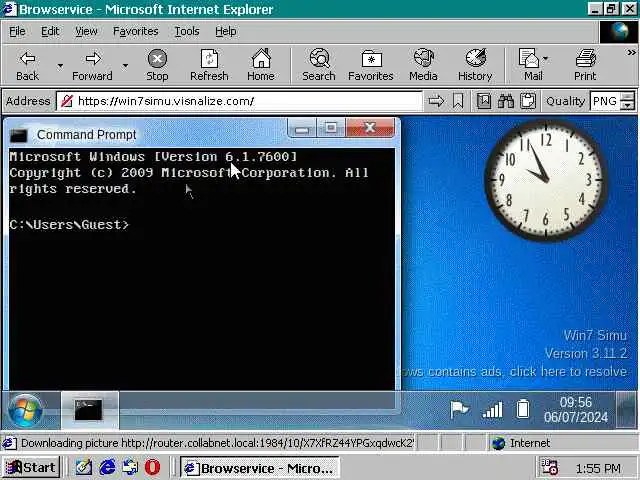This screenshot has width=640, height=480.
Task: Click the Forward toolbar button
Action: [92, 65]
